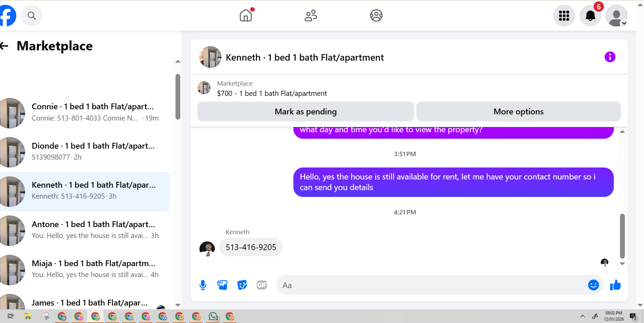Open the Groups icon in top bar

point(376,15)
